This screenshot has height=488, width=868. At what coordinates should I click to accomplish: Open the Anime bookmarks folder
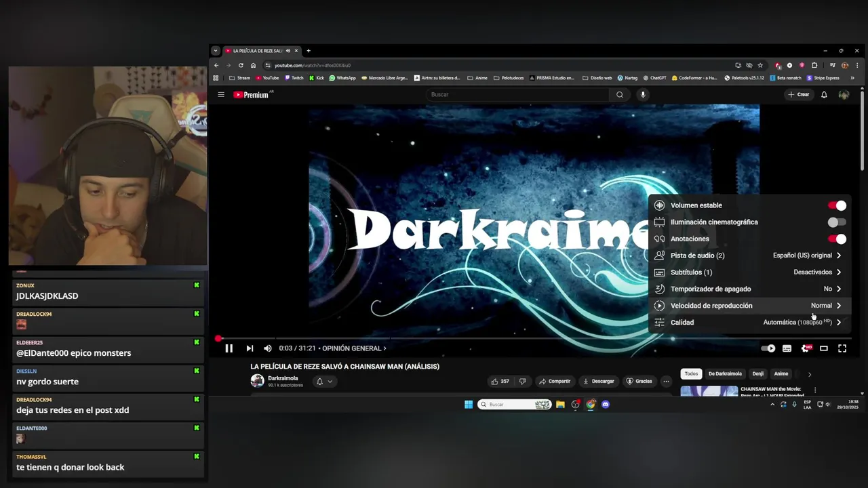coord(478,78)
